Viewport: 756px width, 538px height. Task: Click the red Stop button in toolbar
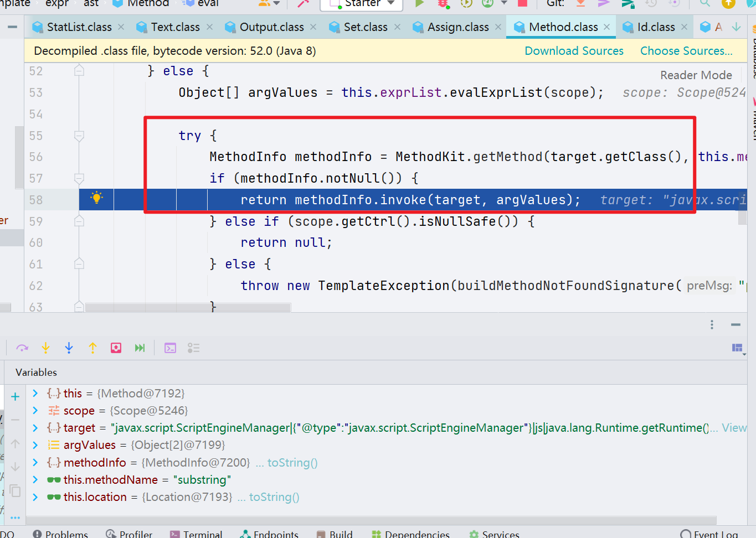(522, 3)
